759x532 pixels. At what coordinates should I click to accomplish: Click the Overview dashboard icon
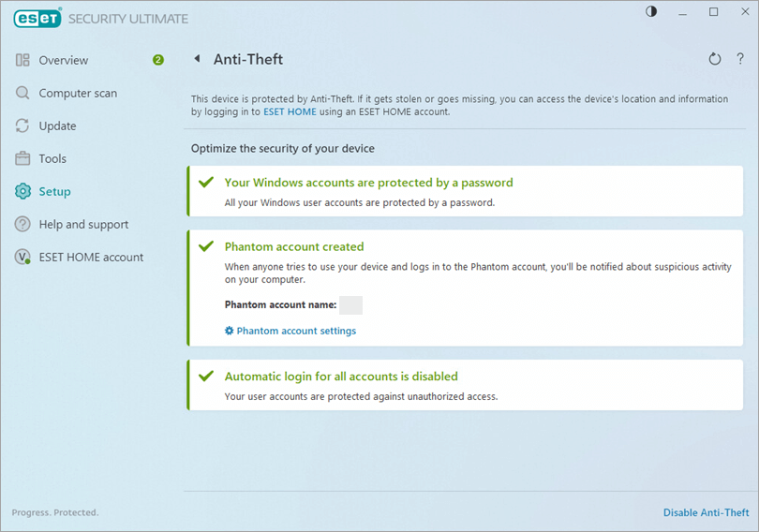coord(22,60)
